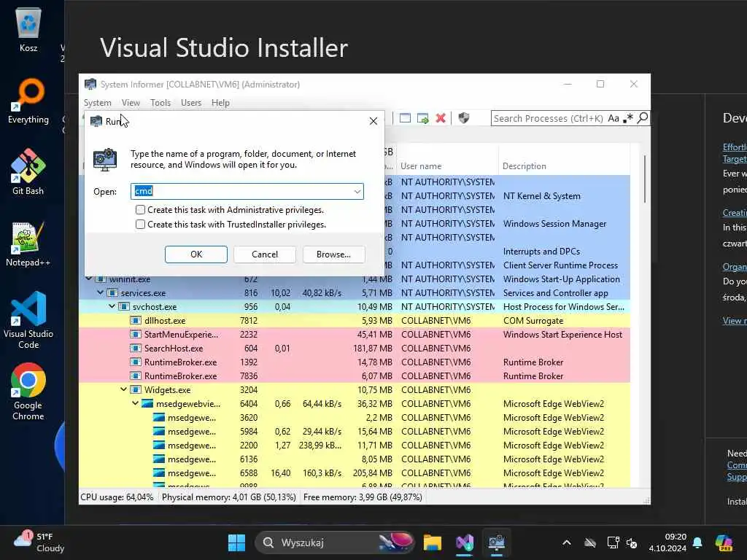Screen dimensions: 747x560
Task: Open the weather widget showing 51°F Cloudy
Action: 39,542
